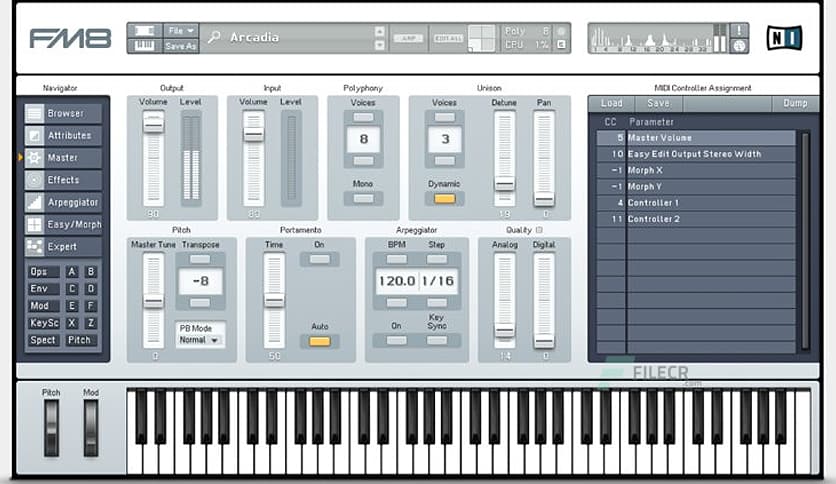Select operator Z in the Expert section
The height and width of the screenshot is (484, 836).
[x=91, y=323]
